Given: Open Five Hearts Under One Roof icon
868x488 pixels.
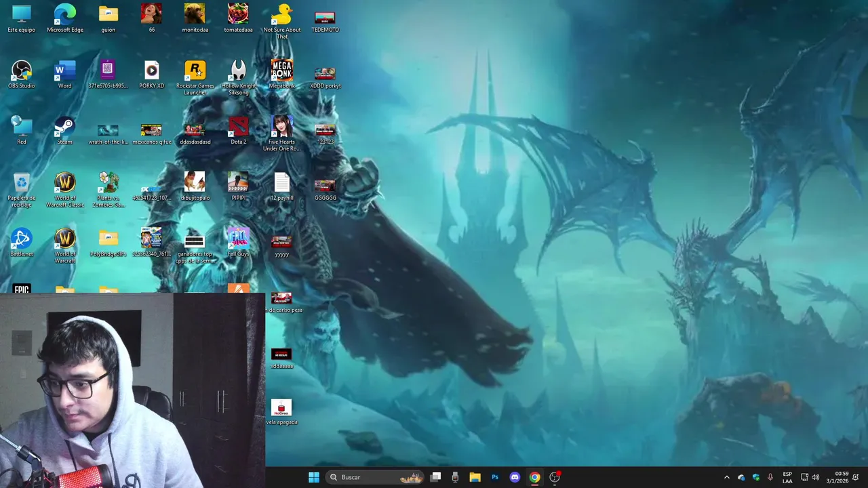Looking at the screenshot, I should 281,134.
